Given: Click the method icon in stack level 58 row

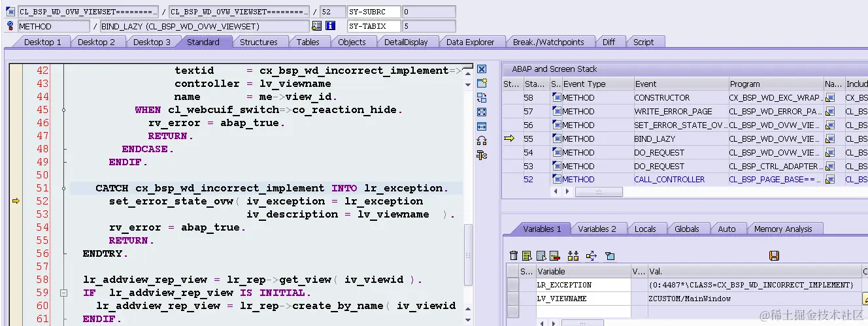Looking at the screenshot, I should point(557,97).
